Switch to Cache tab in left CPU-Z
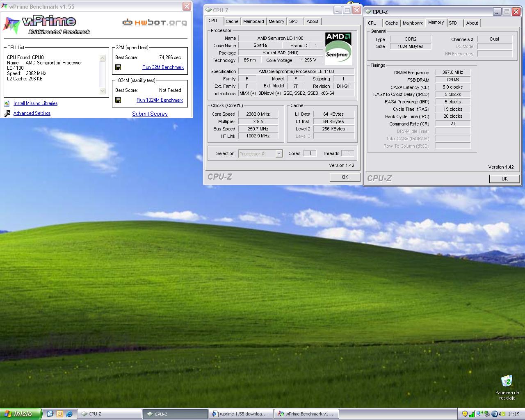The image size is (525, 420). [x=232, y=21]
